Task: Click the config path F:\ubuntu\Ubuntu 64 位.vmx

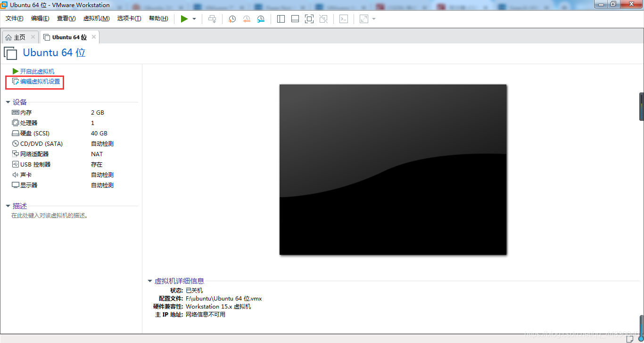Action: tap(224, 299)
